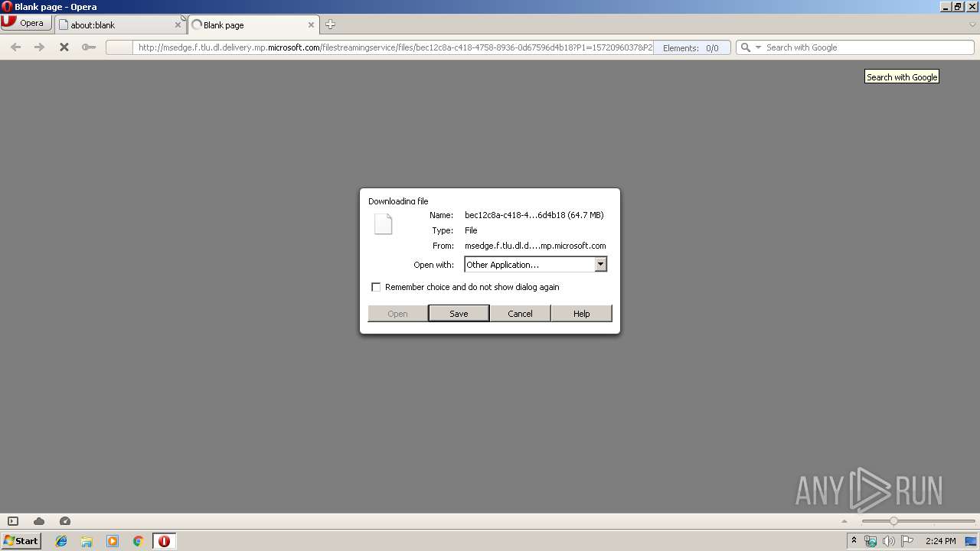Open Opera Link cloud icon

(39, 521)
